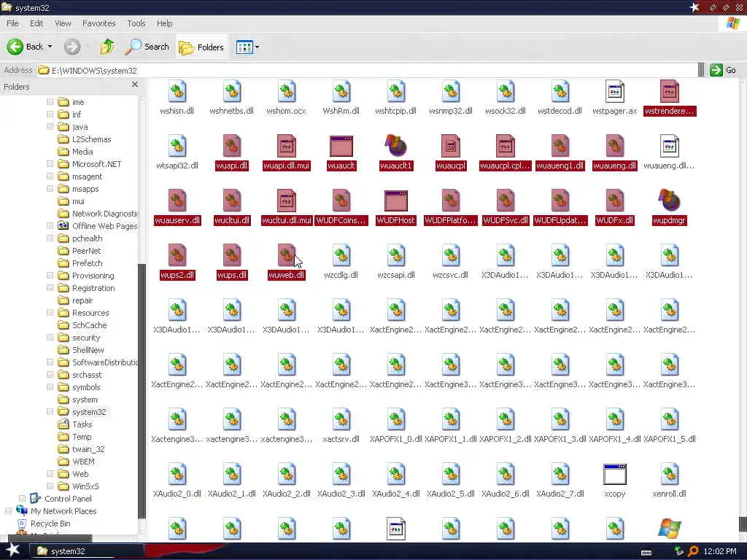Toggle the Folders pane button
The width and height of the screenshot is (747, 560).
201,47
